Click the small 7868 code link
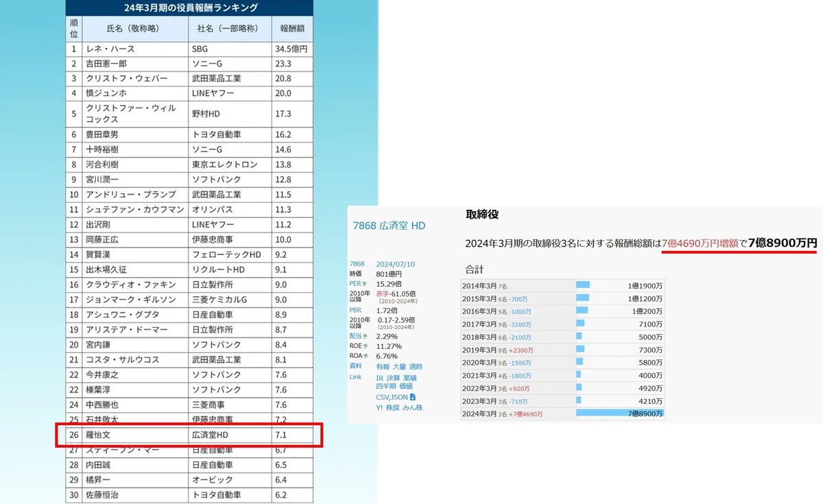The height and width of the screenshot is (504, 823). pyautogui.click(x=357, y=264)
